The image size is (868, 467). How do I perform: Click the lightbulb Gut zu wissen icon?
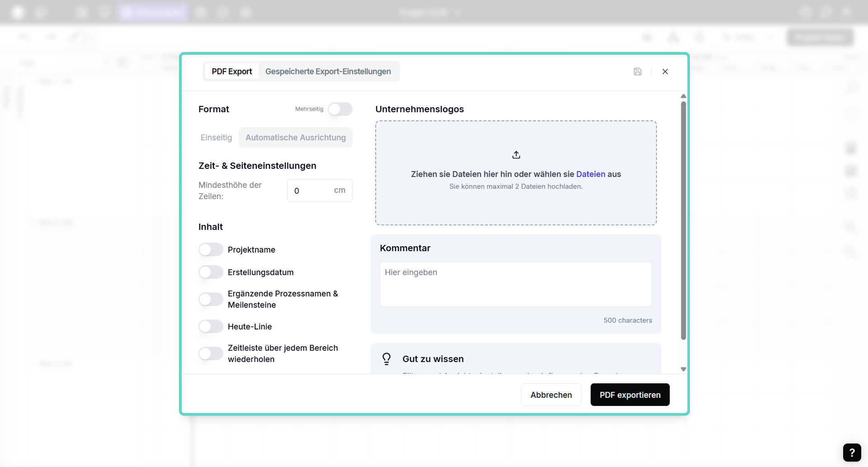tap(387, 359)
